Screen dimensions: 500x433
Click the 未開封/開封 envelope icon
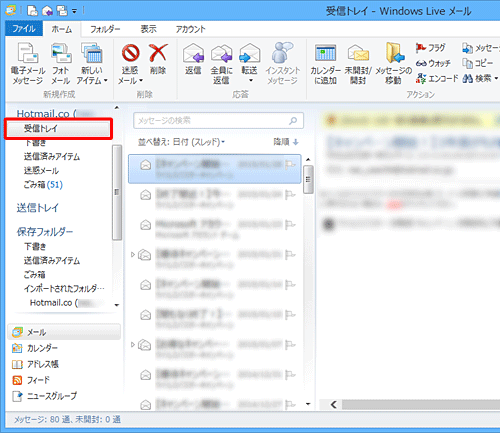[358, 53]
